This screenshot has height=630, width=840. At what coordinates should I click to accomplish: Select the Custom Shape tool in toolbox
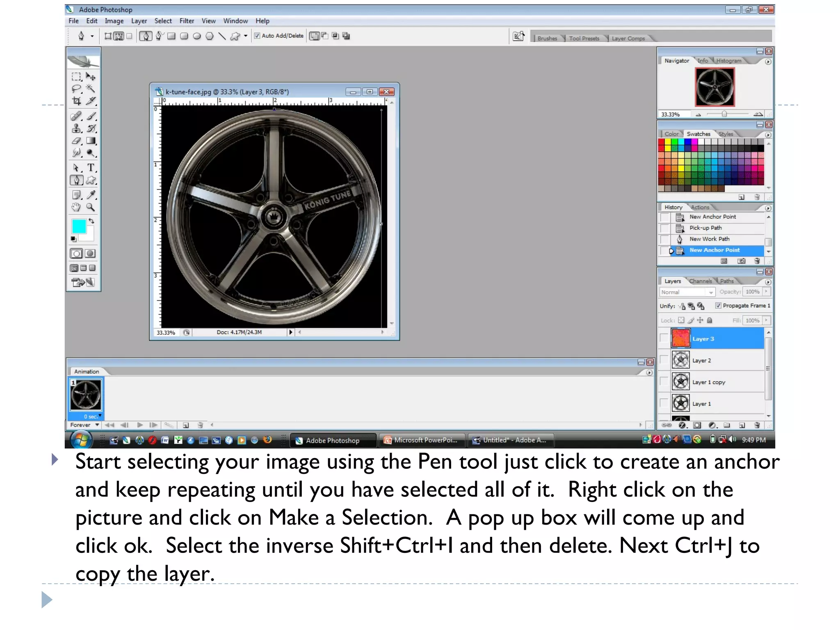click(91, 180)
